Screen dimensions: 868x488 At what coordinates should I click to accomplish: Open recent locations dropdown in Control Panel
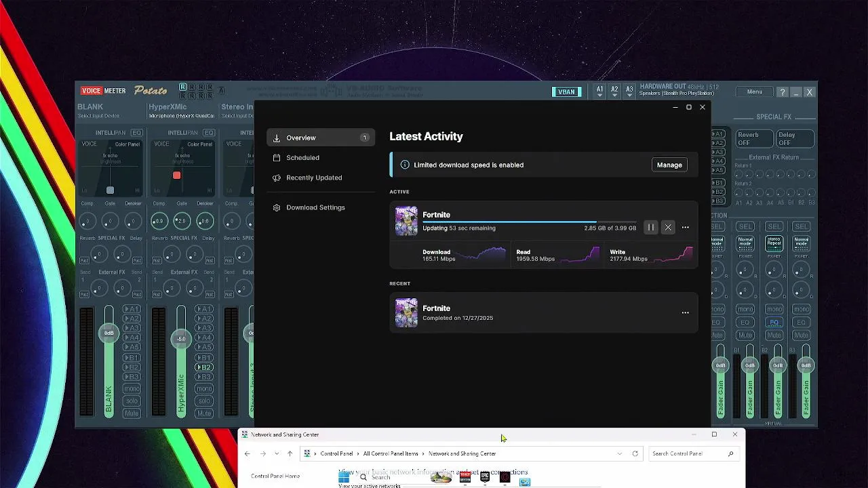pos(277,453)
